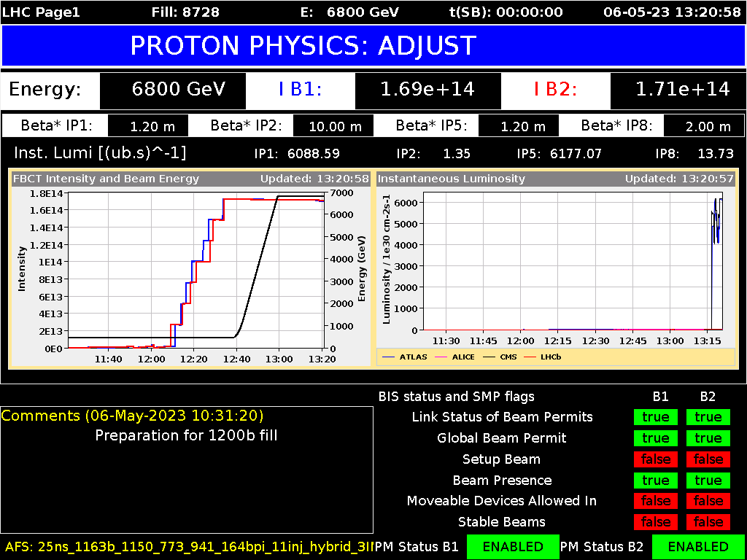Viewport: 747px width, 560px height.
Task: Click the Preparation for 1200b fill comment
Action: [186, 435]
